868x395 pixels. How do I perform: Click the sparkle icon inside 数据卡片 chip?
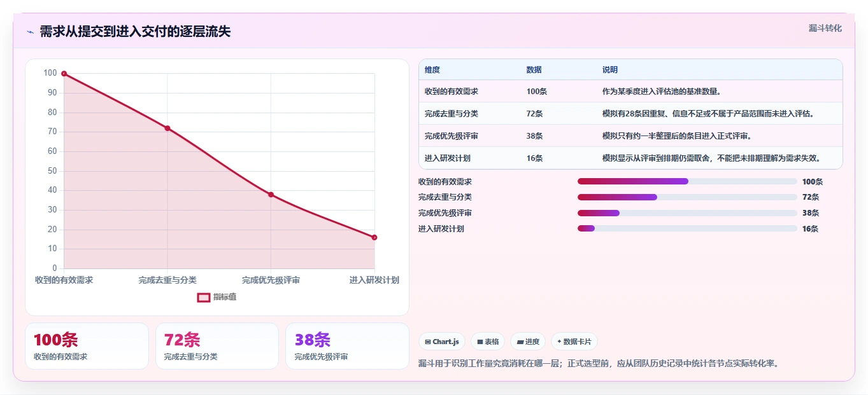point(559,342)
